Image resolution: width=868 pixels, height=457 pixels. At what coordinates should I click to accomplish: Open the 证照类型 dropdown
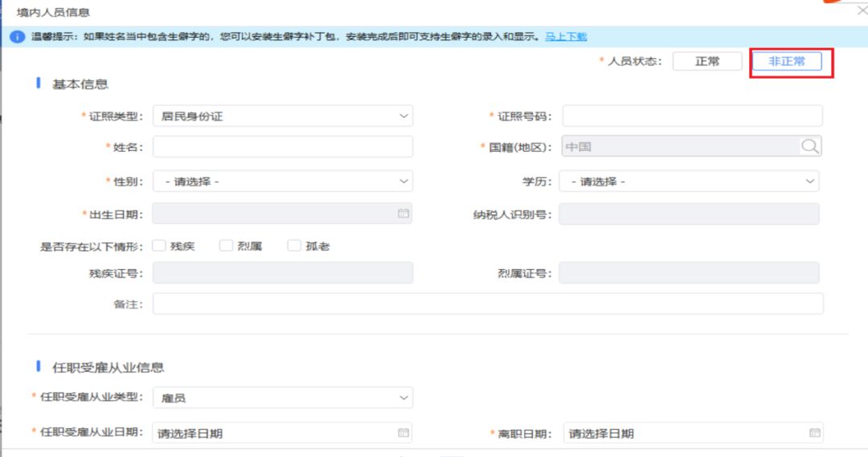click(283, 116)
